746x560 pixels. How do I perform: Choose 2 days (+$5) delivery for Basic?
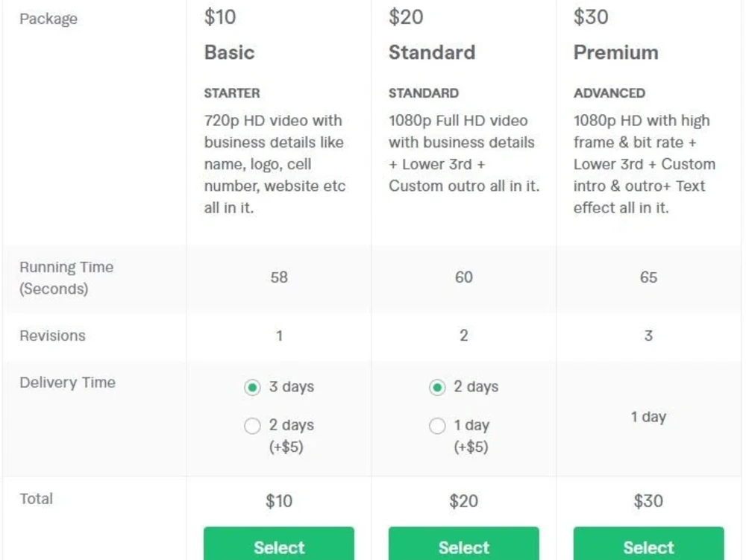tap(252, 426)
